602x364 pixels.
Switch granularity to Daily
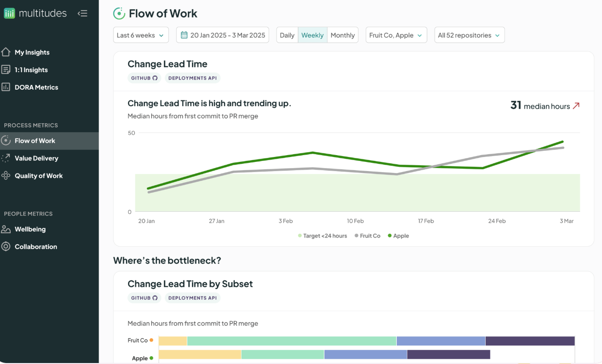click(287, 35)
